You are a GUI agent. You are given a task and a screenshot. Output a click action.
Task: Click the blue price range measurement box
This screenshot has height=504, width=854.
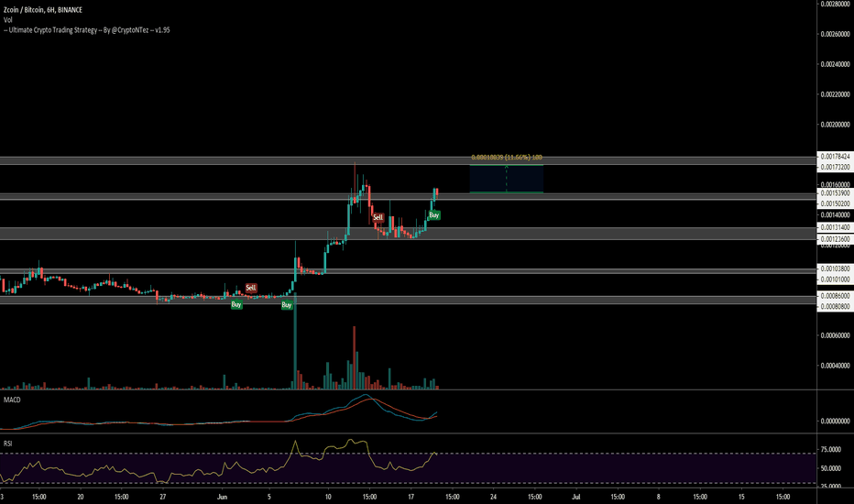507,179
